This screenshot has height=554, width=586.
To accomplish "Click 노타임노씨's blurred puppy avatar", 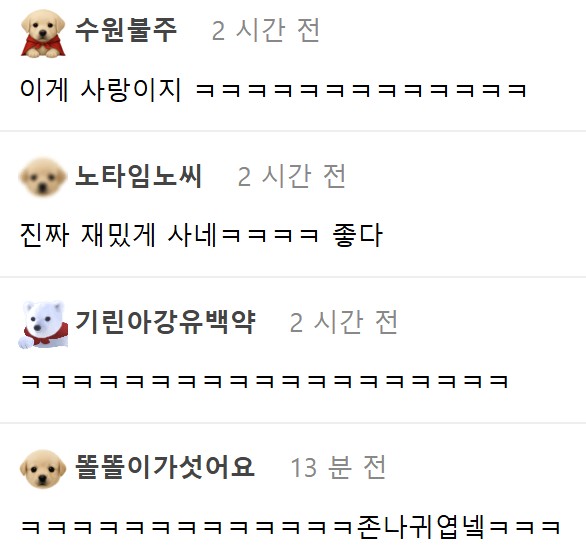I will coord(43,176).
